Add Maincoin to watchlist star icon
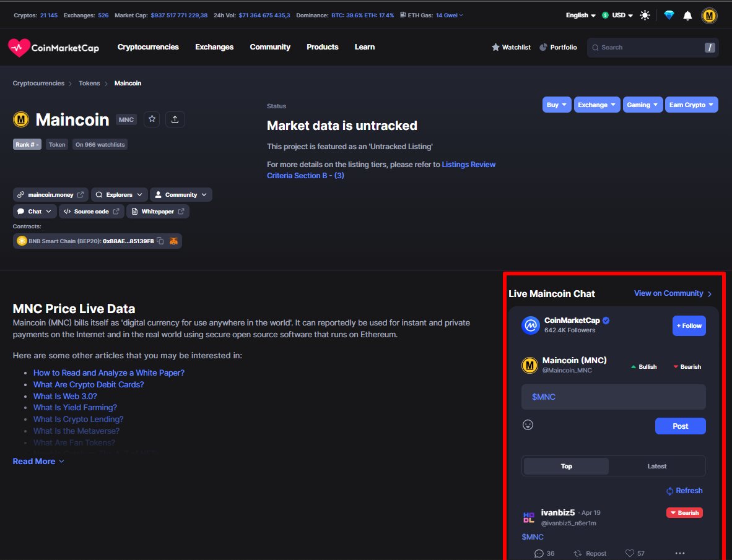This screenshot has height=560, width=732. [152, 119]
